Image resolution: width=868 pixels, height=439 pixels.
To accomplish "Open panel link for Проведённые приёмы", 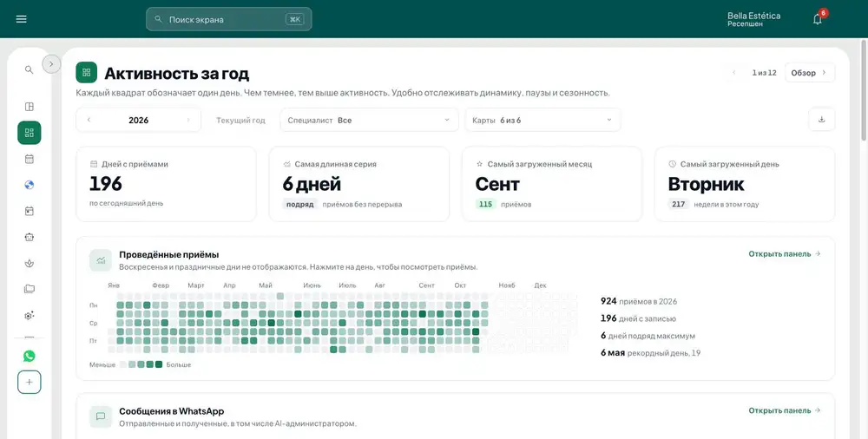I will (x=785, y=254).
